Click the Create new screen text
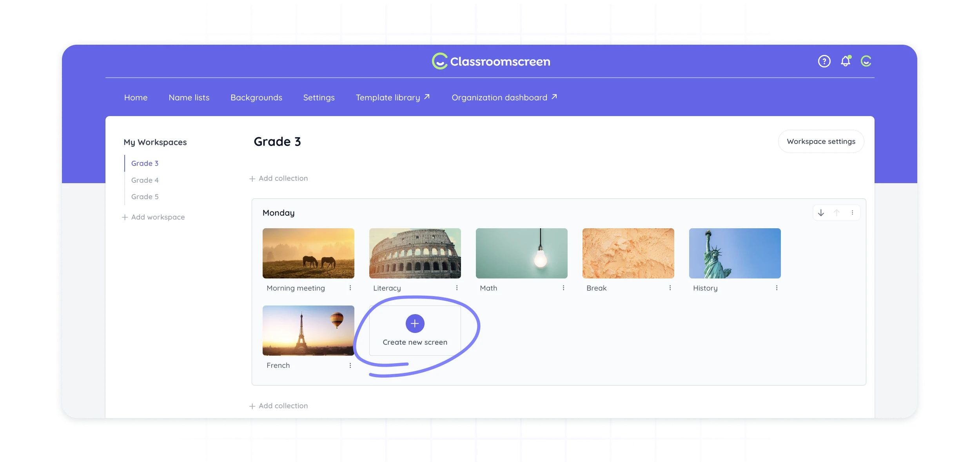The height and width of the screenshot is (462, 980). (415, 342)
